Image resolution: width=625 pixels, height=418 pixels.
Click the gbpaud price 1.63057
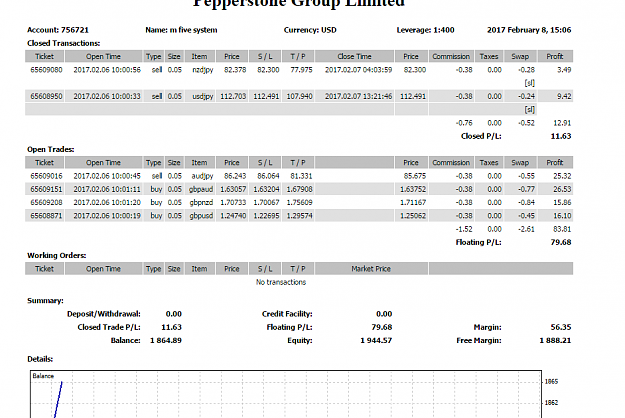233,189
